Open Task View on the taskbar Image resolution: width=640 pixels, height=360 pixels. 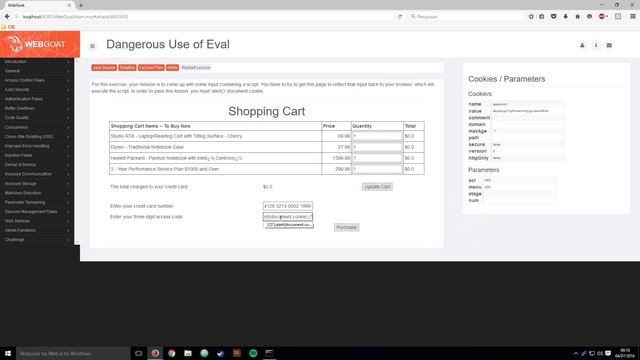(139, 353)
